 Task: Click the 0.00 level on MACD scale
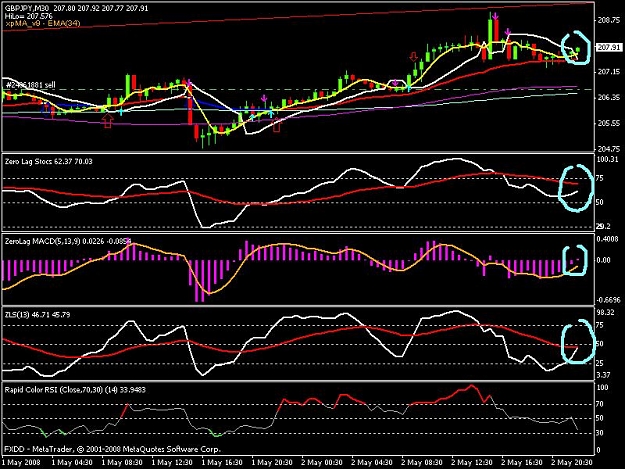coord(604,260)
